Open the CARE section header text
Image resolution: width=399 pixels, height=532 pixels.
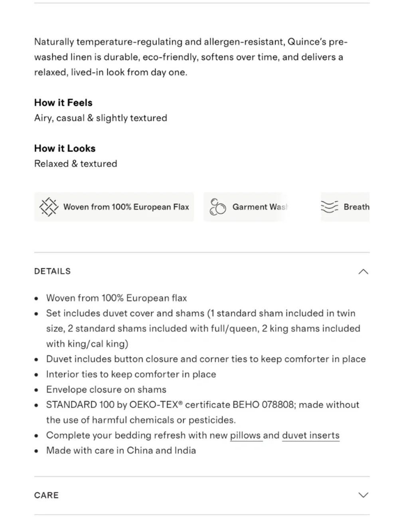tap(46, 495)
